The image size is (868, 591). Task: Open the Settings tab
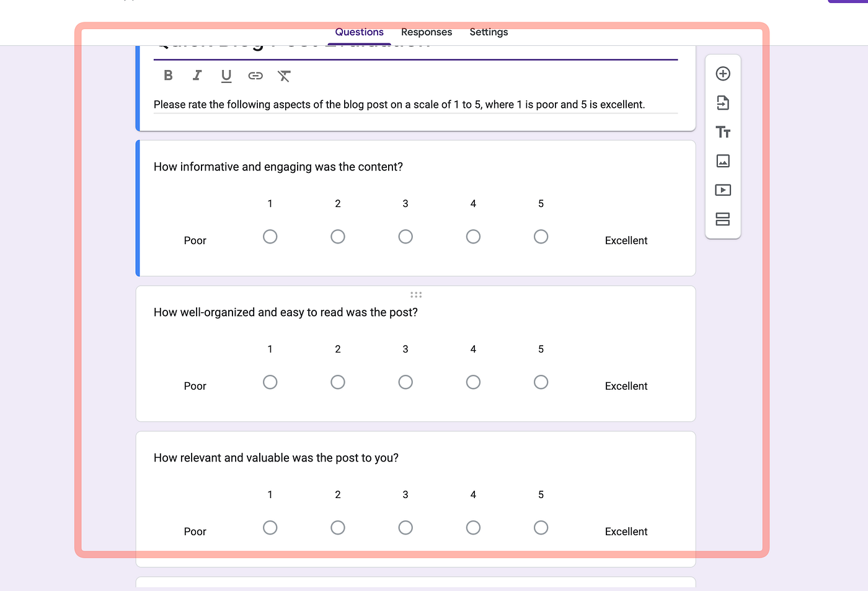489,32
